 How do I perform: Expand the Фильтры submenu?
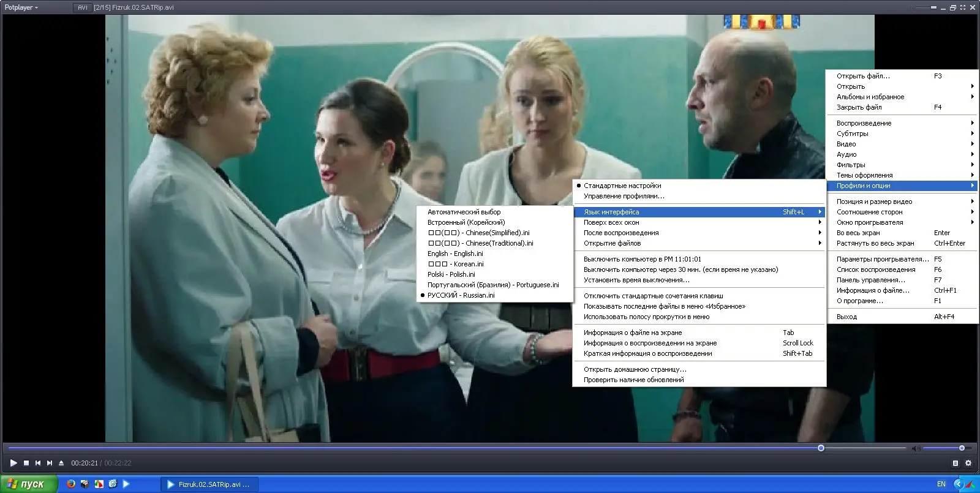coord(902,165)
